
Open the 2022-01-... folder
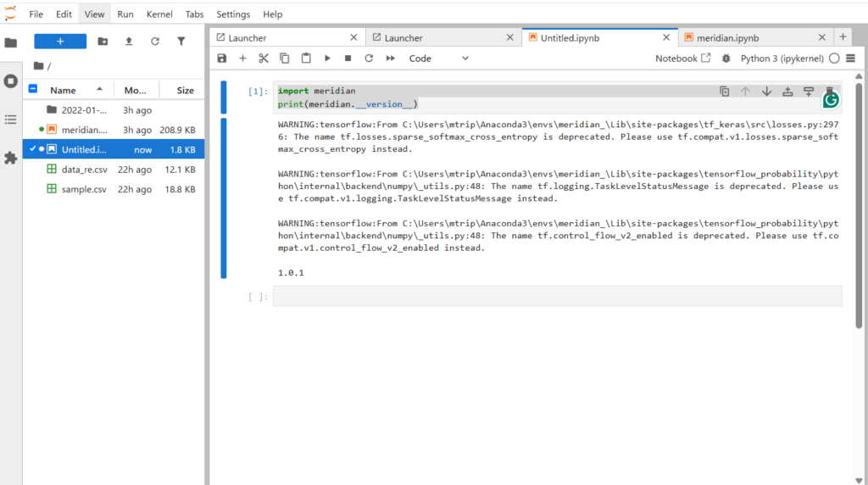114,110
